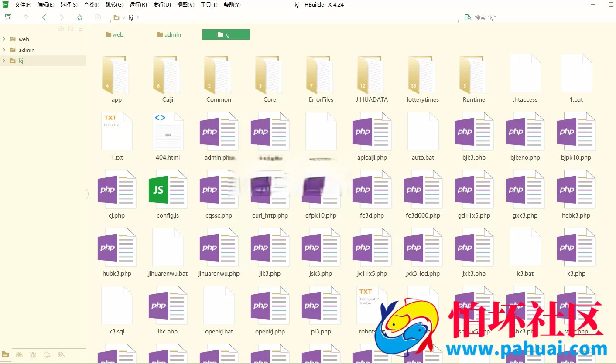Open the 文件(F) menu
Screen dimensions: 616x364
(23, 5)
